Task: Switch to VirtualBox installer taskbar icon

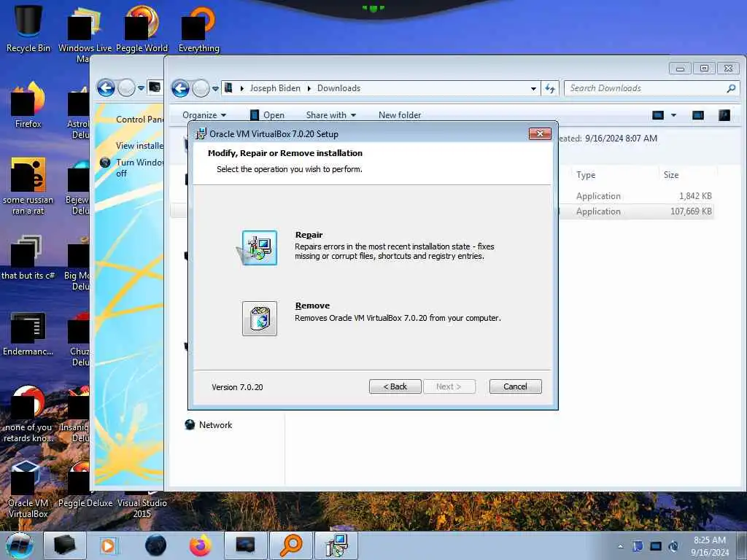Action: [336, 545]
